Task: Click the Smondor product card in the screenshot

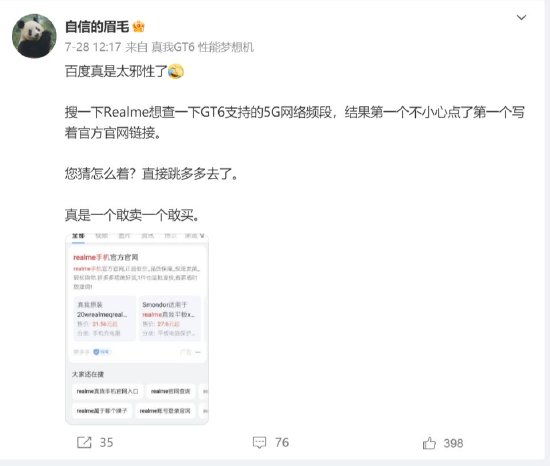Action: [x=170, y=318]
